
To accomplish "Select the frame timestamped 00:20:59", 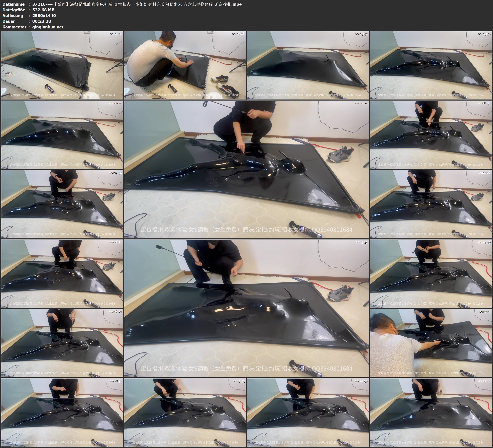I will pos(308,412).
